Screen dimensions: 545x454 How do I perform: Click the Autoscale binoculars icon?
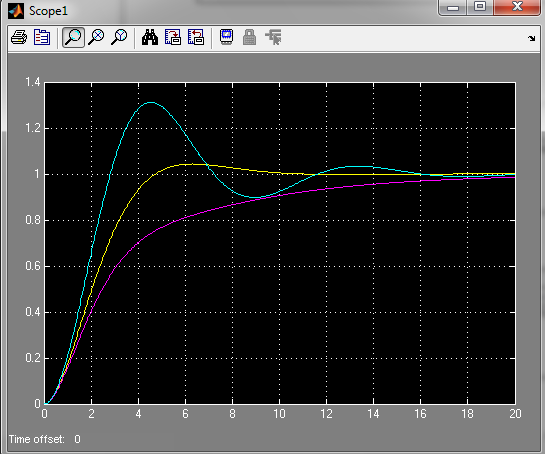[x=150, y=37]
